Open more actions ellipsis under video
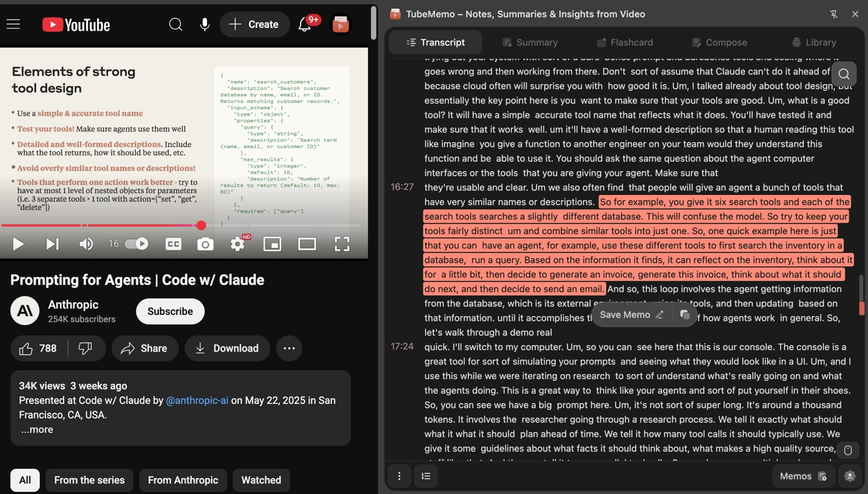868x494 pixels. pyautogui.click(x=289, y=348)
